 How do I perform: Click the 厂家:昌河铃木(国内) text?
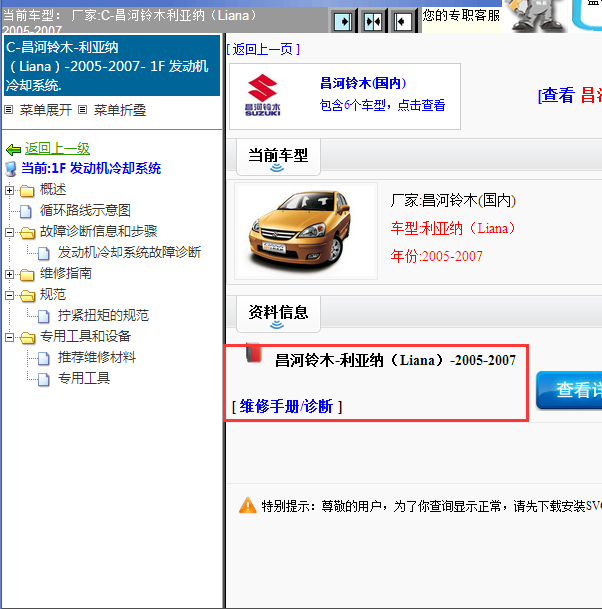click(453, 201)
